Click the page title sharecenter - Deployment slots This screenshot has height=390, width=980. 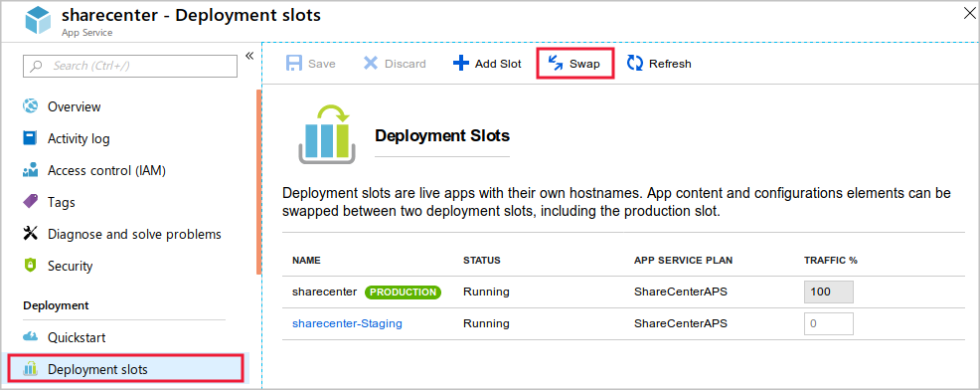tap(191, 15)
